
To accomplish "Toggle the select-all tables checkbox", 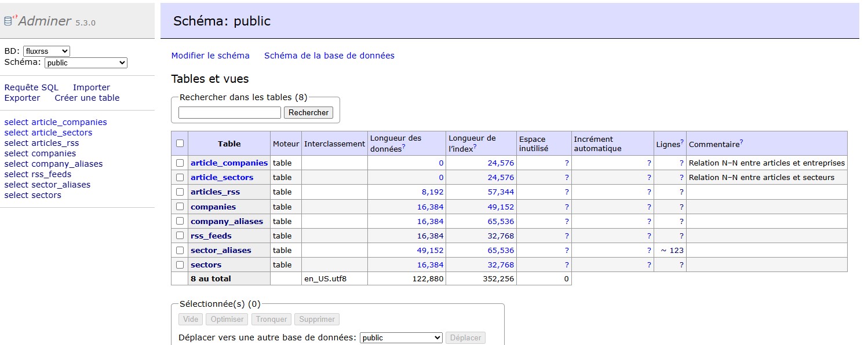I will coord(180,144).
